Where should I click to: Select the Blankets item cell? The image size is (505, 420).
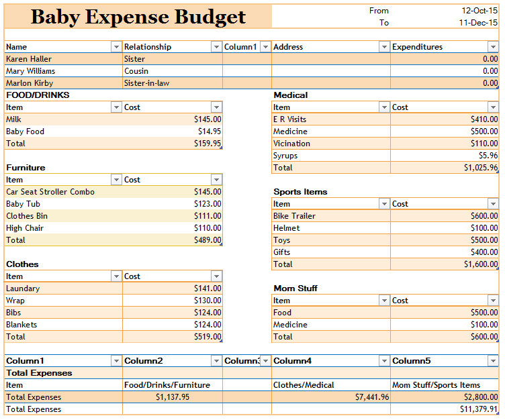(x=63, y=325)
